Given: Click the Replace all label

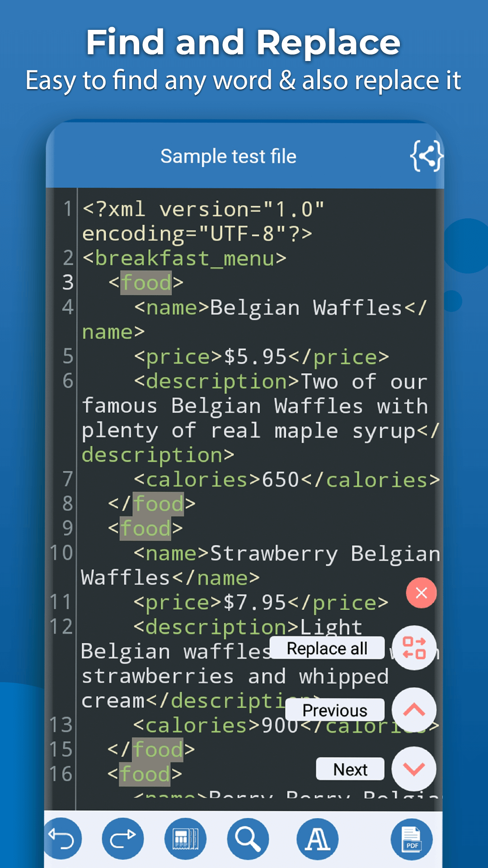Looking at the screenshot, I should 327,648.
